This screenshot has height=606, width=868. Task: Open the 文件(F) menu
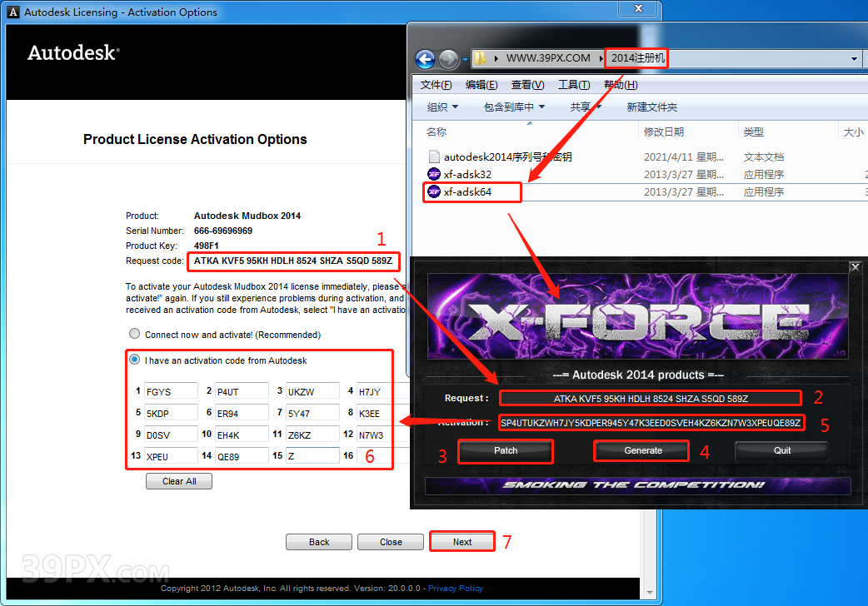pos(436,85)
